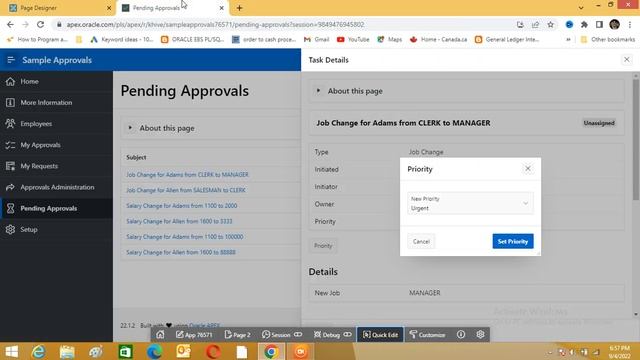The image size is (640, 360).
Task: Click Cancel in Priority dialog
Action: (421, 242)
